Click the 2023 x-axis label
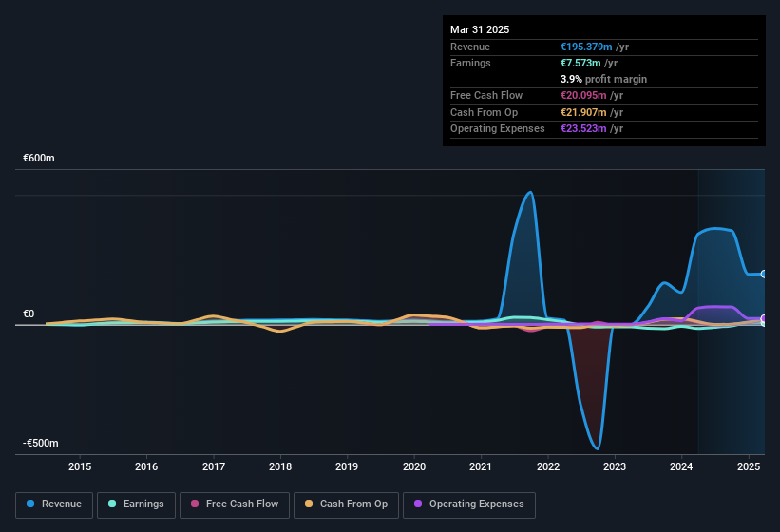This screenshot has width=780, height=532. [615, 466]
